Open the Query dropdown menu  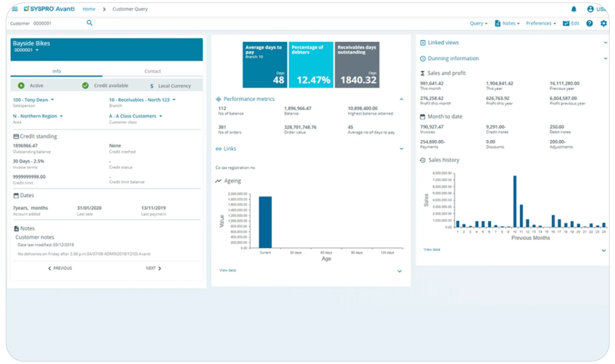(x=479, y=23)
